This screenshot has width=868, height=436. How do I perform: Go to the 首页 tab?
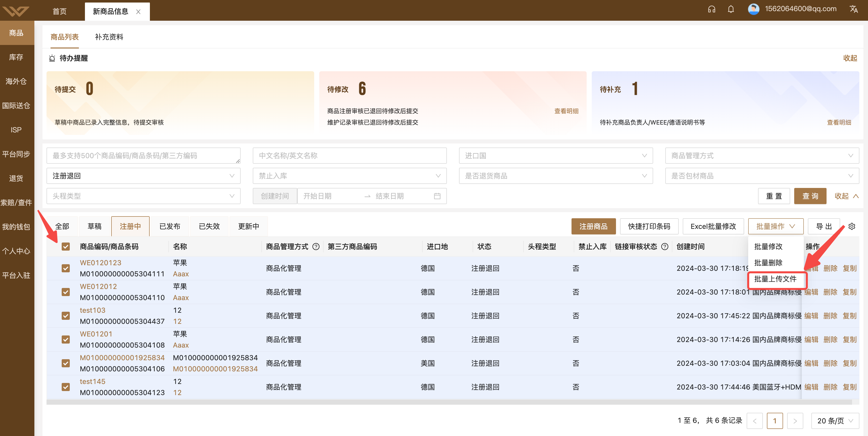tap(60, 11)
